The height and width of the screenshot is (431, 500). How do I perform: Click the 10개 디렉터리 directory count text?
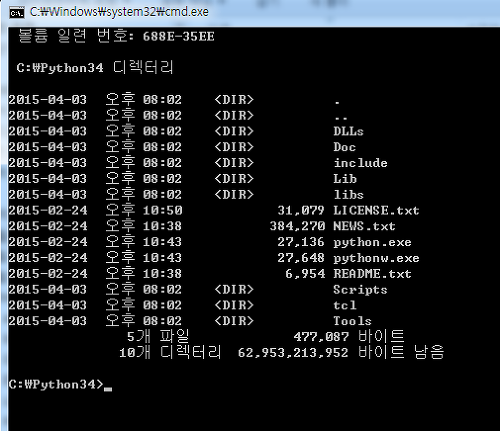pos(170,352)
